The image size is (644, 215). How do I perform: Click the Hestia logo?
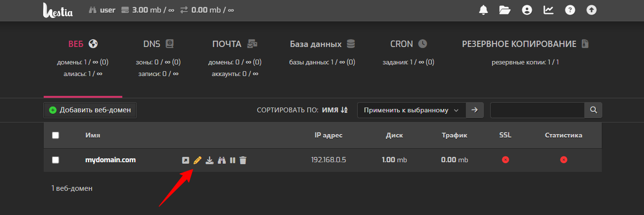[58, 10]
